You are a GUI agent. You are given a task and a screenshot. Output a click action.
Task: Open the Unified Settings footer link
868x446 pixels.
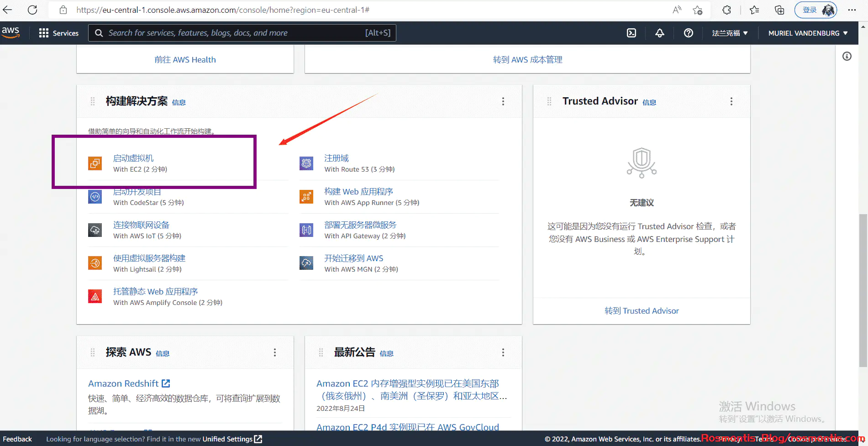pyautogui.click(x=232, y=439)
